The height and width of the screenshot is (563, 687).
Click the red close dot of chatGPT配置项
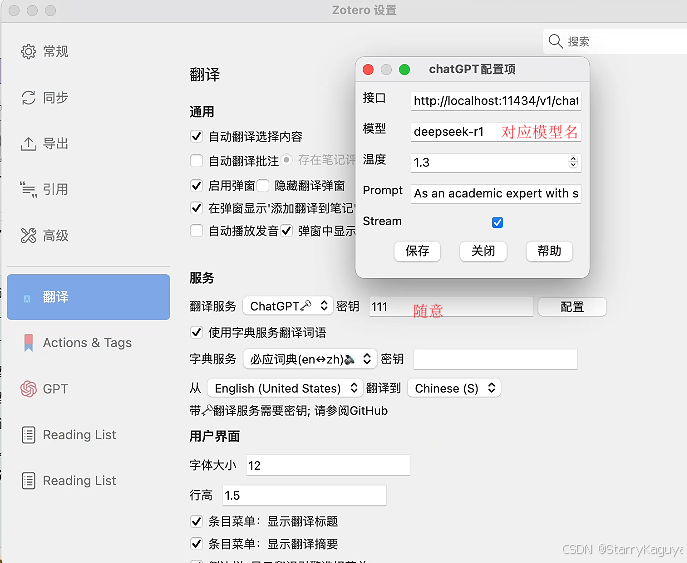368,69
